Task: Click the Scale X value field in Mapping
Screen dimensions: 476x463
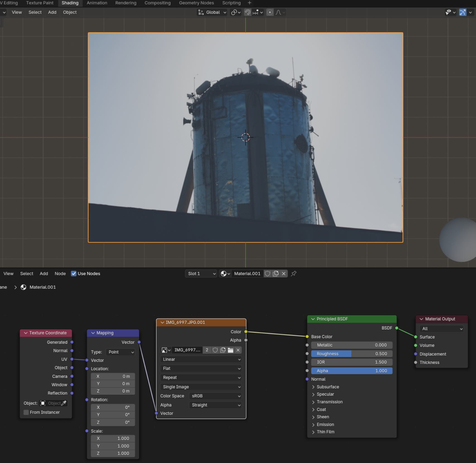Action: (113, 438)
